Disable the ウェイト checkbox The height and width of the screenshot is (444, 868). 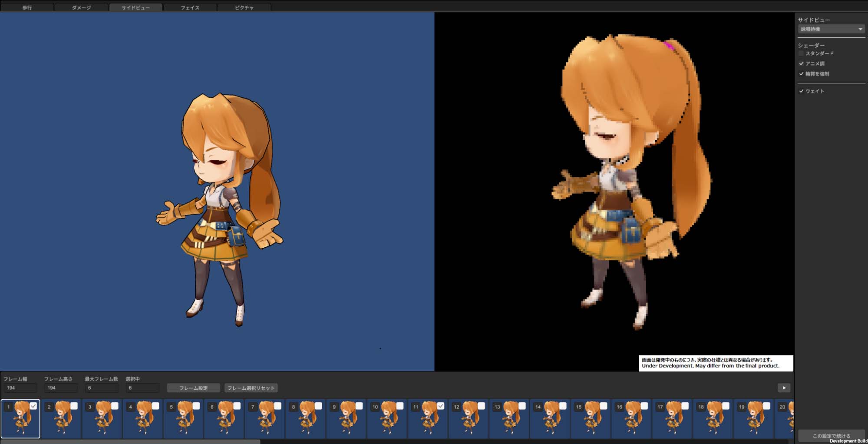pyautogui.click(x=801, y=91)
